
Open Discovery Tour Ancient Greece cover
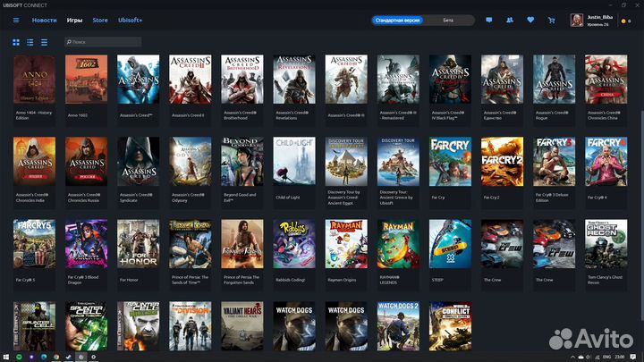398,161
